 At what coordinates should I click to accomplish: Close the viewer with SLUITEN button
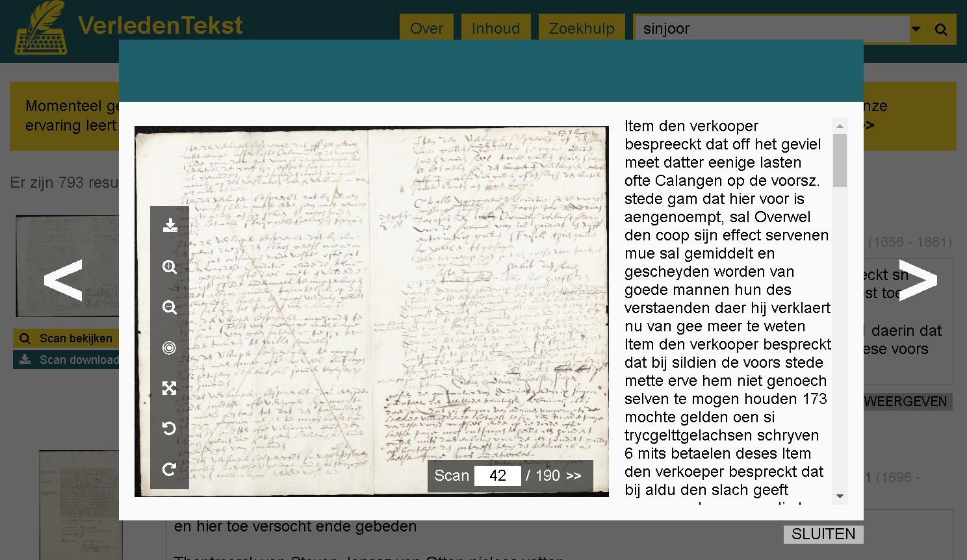pos(823,534)
